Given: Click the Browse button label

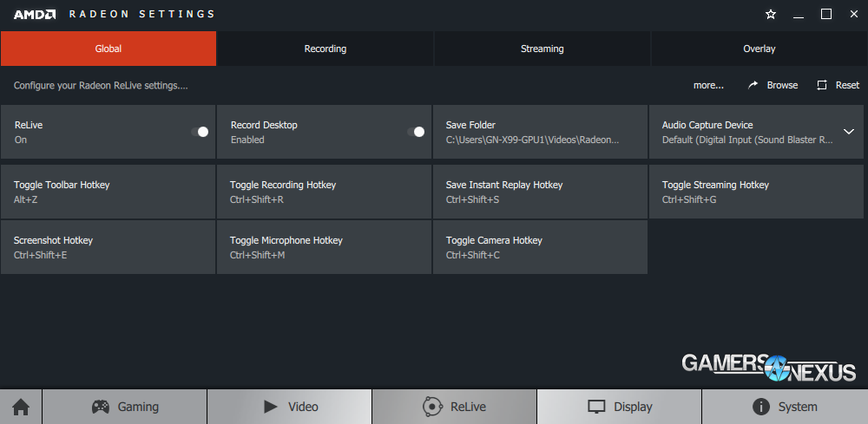Looking at the screenshot, I should click(782, 85).
